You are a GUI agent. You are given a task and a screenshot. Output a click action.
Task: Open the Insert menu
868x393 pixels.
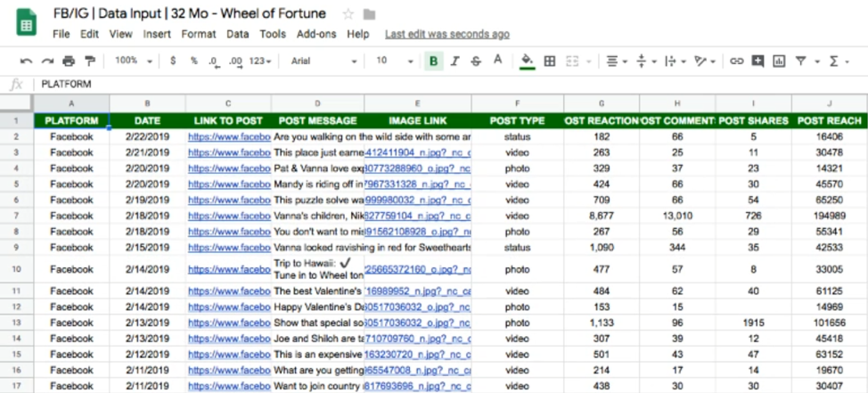pyautogui.click(x=157, y=34)
